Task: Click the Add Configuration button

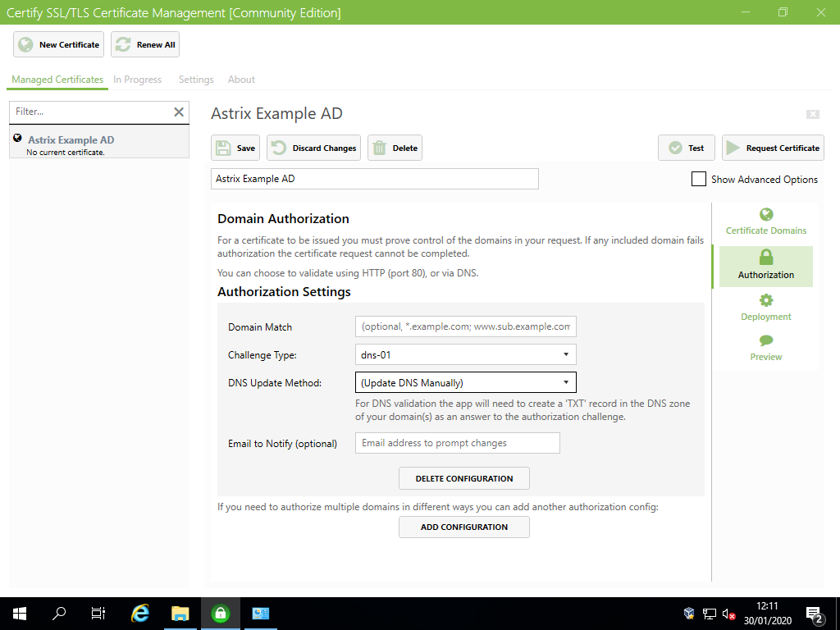Action: (463, 527)
